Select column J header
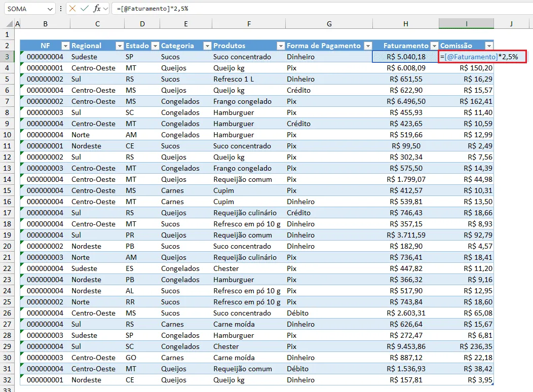The height and width of the screenshot is (392, 533). [511, 24]
